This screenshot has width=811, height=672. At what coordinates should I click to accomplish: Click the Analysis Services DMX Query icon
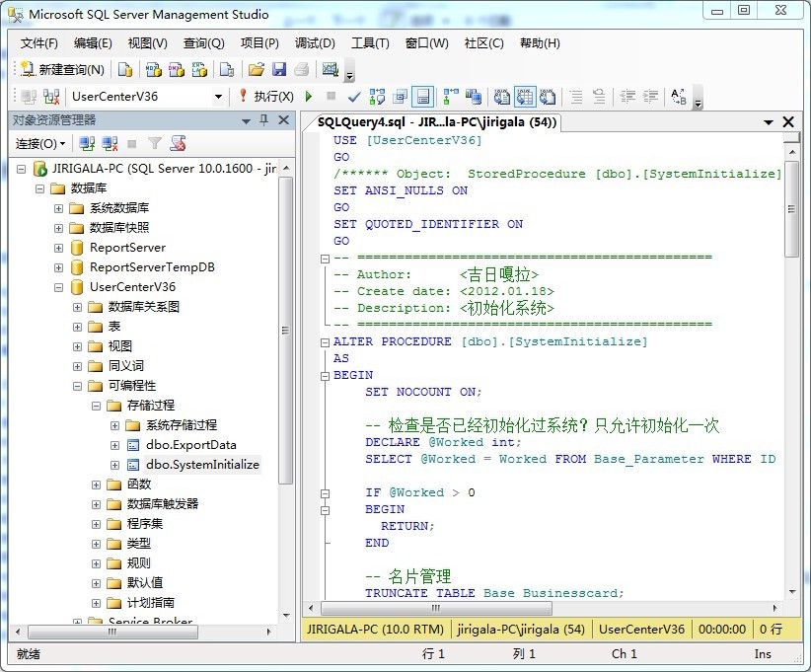pos(176,69)
